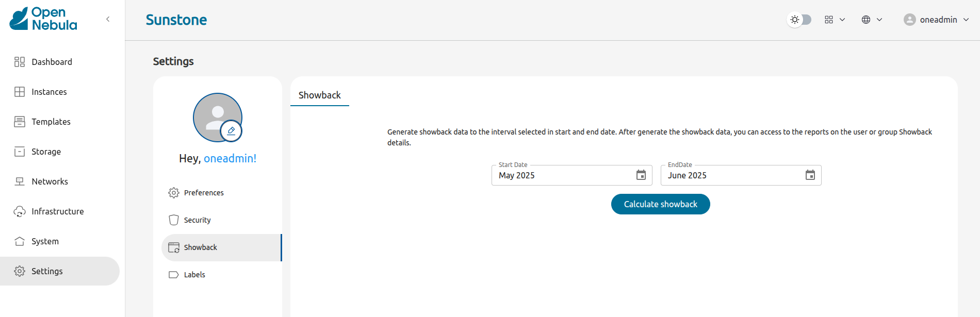Image resolution: width=980 pixels, height=317 pixels.
Task: Open Settings in the sidebar
Action: pyautogui.click(x=60, y=271)
